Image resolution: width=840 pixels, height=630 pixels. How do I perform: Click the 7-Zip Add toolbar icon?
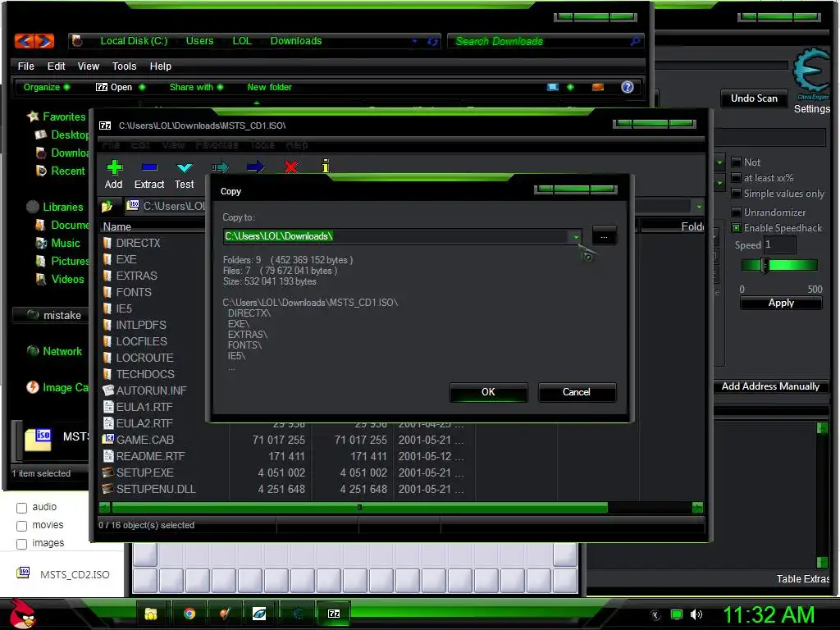point(114,167)
